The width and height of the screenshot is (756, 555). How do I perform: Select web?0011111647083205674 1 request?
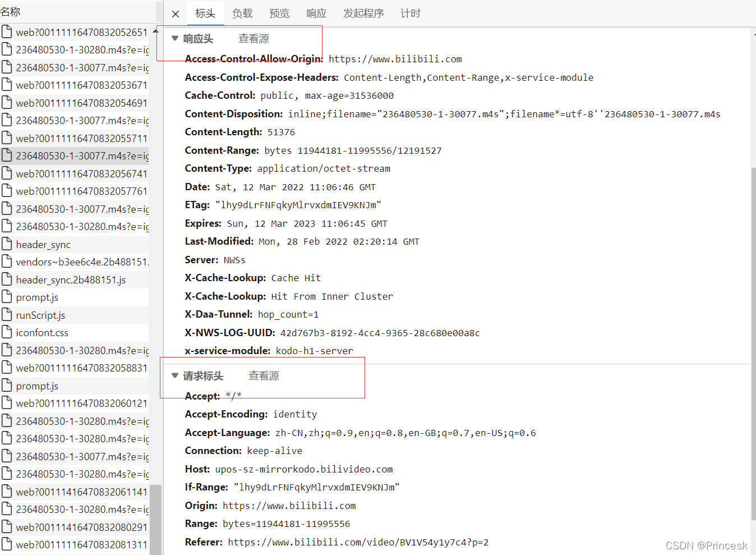[x=75, y=173]
